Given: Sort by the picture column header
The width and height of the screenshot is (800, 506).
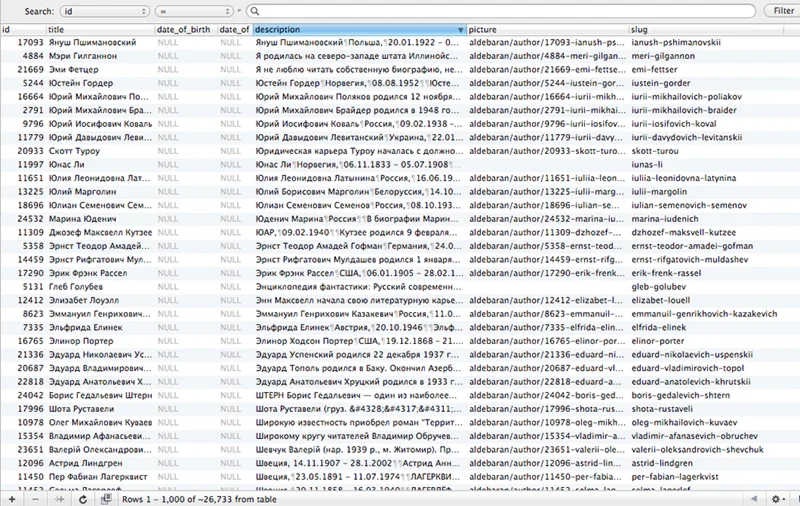Looking at the screenshot, I should point(547,30).
